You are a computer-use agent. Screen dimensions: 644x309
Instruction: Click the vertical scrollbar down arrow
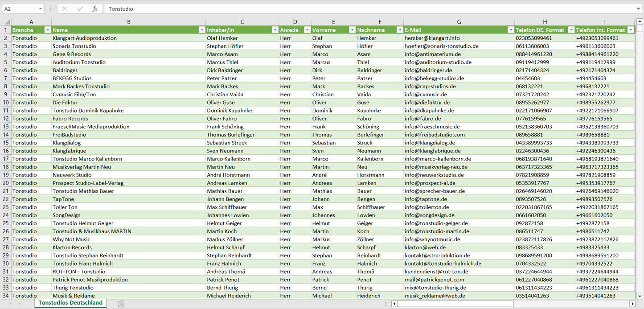pos(640,295)
